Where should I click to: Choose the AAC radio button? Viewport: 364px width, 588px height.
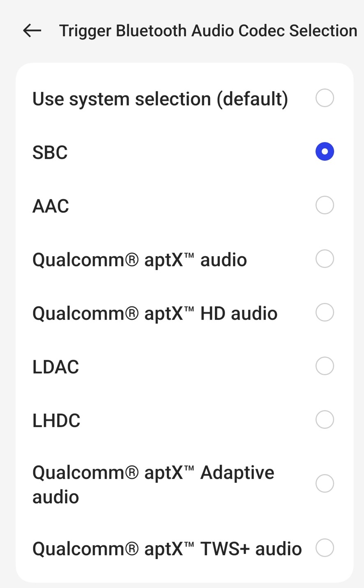(x=325, y=205)
